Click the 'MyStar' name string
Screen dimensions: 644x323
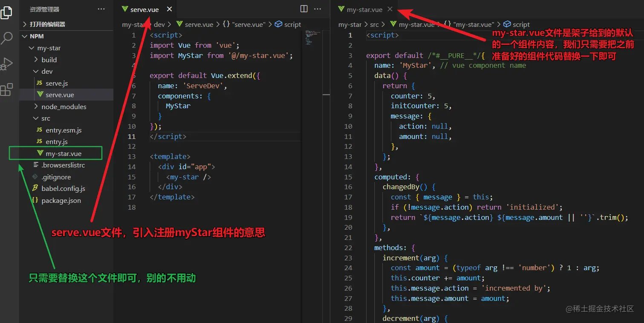[x=416, y=65]
